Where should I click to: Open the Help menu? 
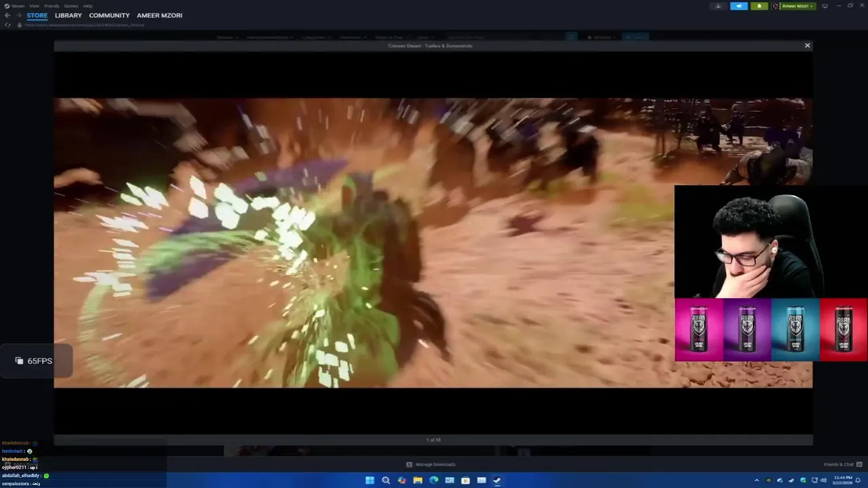88,5
